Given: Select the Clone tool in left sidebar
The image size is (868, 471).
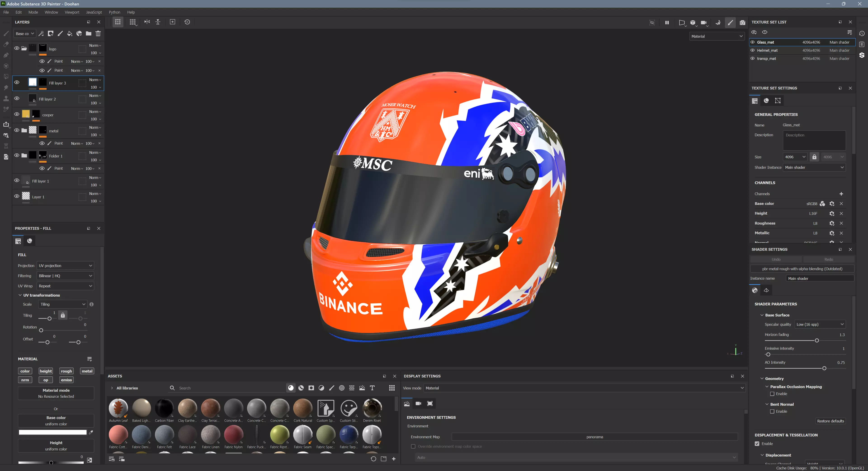Looking at the screenshot, I should (x=6, y=98).
